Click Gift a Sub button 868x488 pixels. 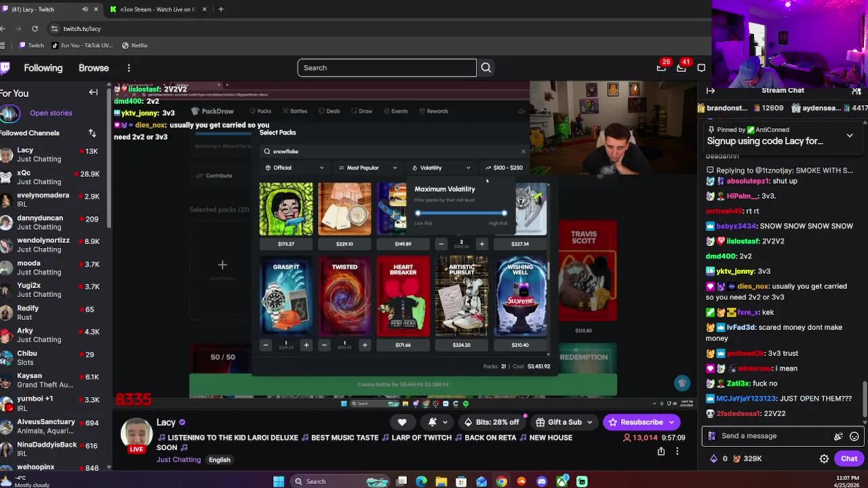click(559, 422)
